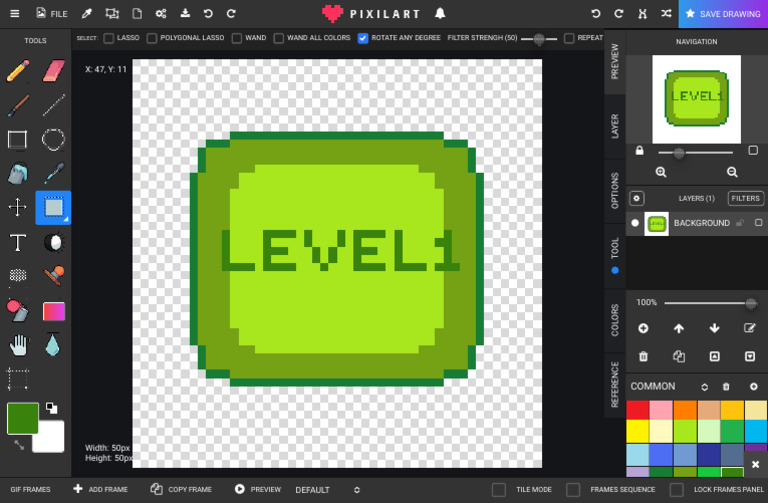Image resolution: width=768 pixels, height=503 pixels.
Task: Open the new drawing page icon
Action: [137, 13]
